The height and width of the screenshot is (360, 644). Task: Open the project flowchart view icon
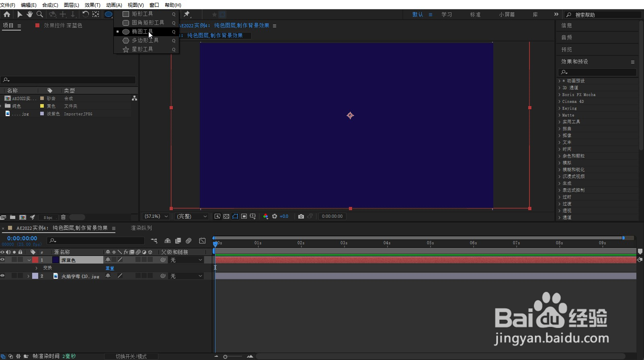pos(134,98)
